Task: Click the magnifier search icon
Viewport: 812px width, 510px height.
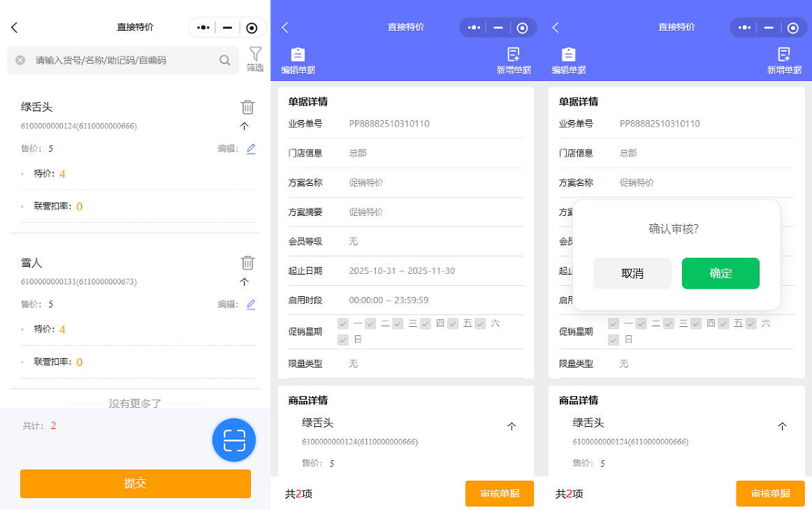Action: tap(225, 60)
